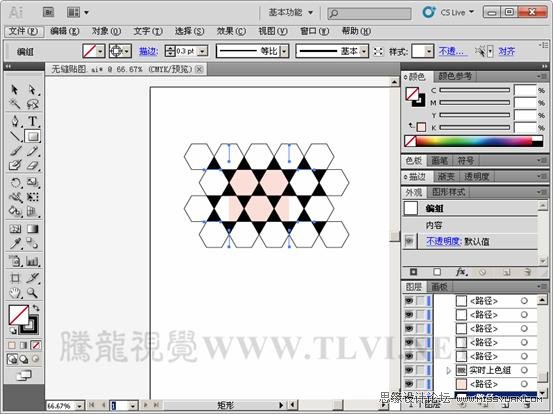Click target circle of 实时上色组 layer
This screenshot has width=553, height=414.
[524, 370]
